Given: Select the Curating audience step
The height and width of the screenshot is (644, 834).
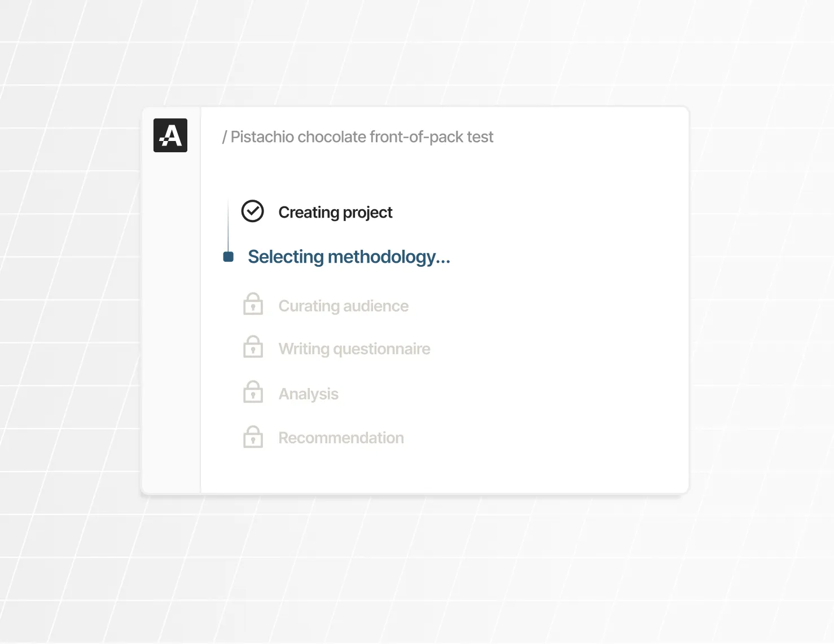Looking at the screenshot, I should (x=343, y=306).
